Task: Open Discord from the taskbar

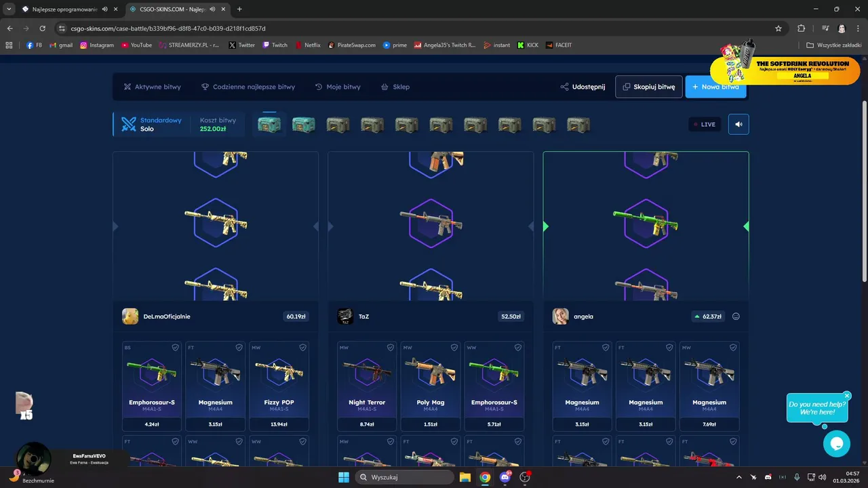Action: (x=505, y=477)
